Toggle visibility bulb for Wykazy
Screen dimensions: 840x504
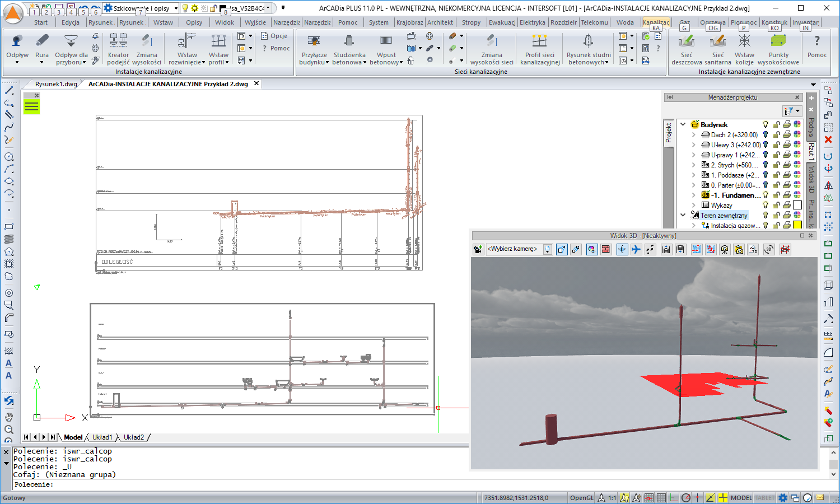(x=766, y=205)
